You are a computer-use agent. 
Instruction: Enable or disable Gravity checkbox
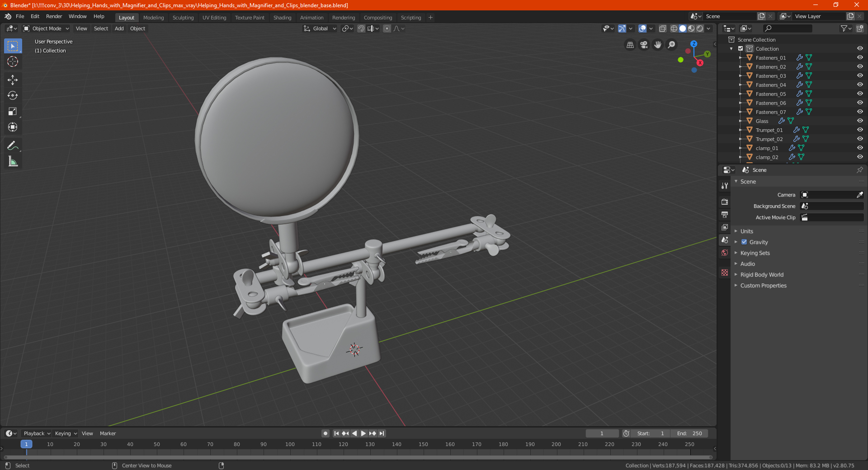tap(744, 242)
